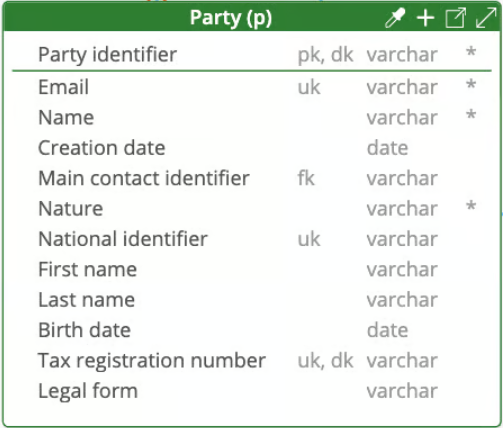Click the Legal form attribute
This screenshot has height=428, width=503.
[x=252, y=391]
